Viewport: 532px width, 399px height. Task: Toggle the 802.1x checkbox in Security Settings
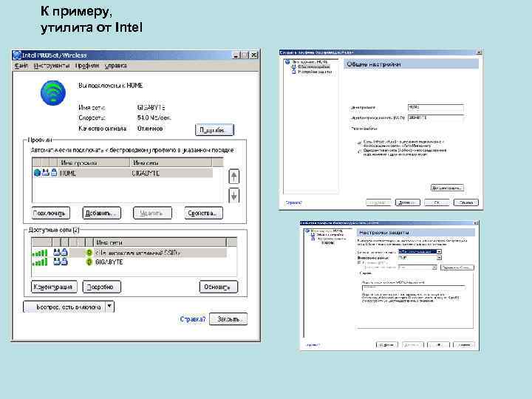tap(359, 262)
